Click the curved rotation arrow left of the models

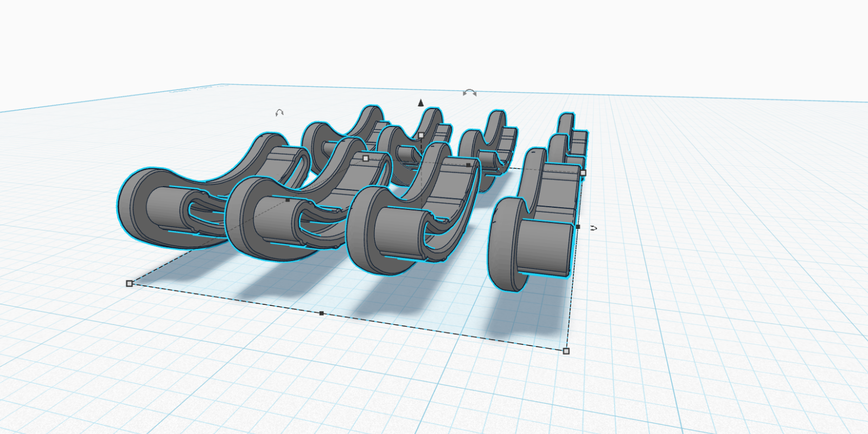pos(279,113)
